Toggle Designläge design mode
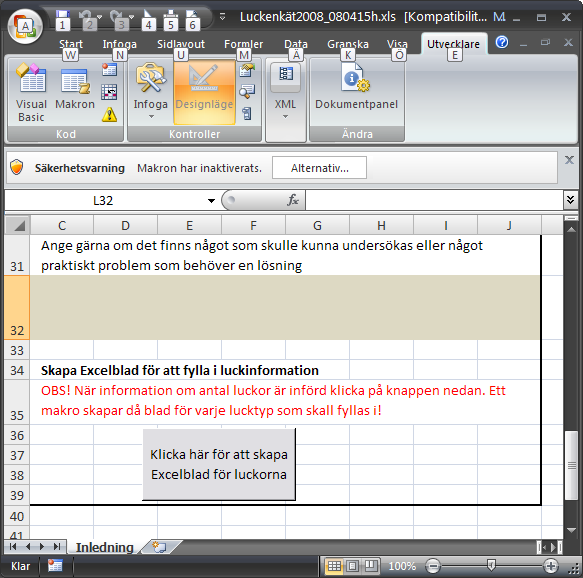583x578 pixels. pyautogui.click(x=204, y=92)
